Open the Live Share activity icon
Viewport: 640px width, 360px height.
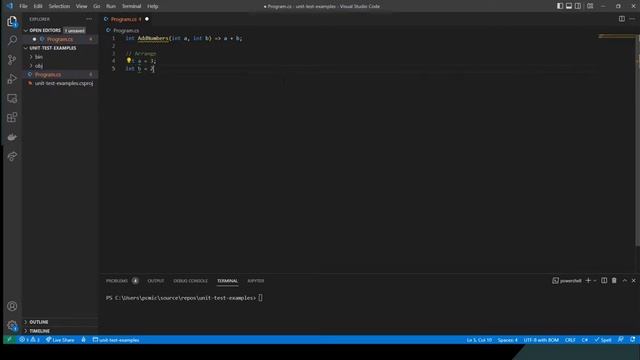coord(12,156)
